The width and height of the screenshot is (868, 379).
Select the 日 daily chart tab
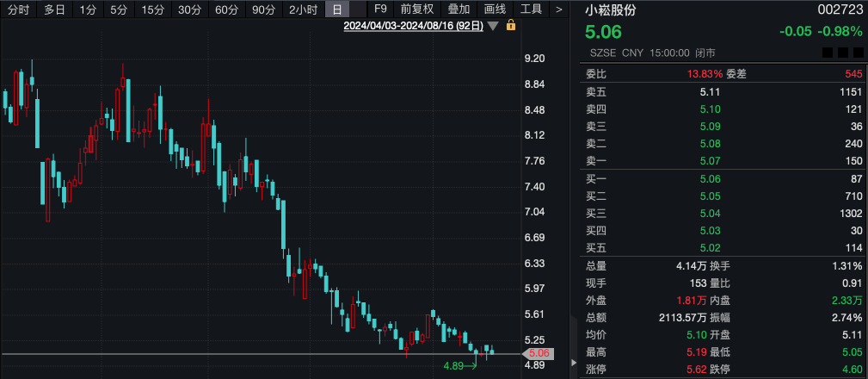coord(336,9)
